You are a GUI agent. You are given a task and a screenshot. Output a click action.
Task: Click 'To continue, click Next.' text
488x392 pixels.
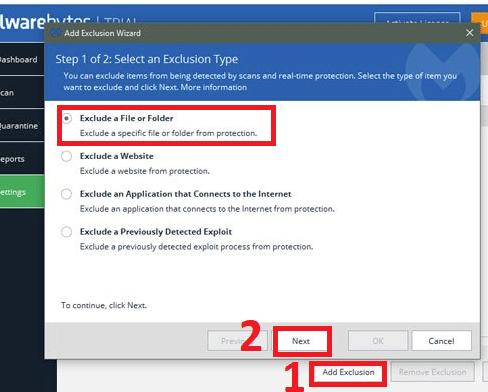[x=104, y=305]
